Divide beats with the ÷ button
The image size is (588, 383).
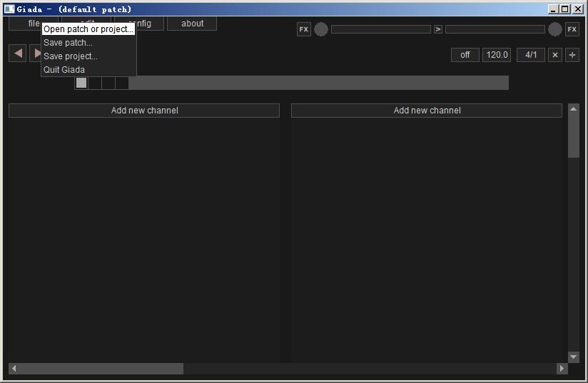572,55
